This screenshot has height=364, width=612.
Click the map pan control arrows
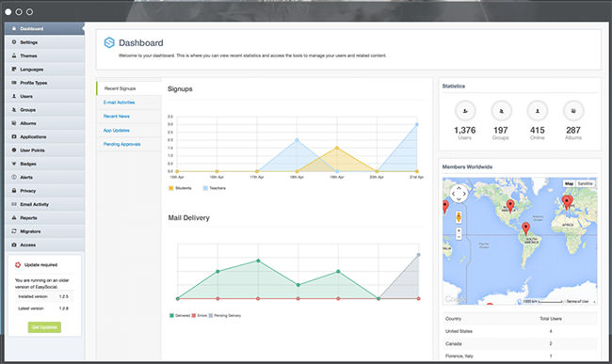pyautogui.click(x=459, y=194)
